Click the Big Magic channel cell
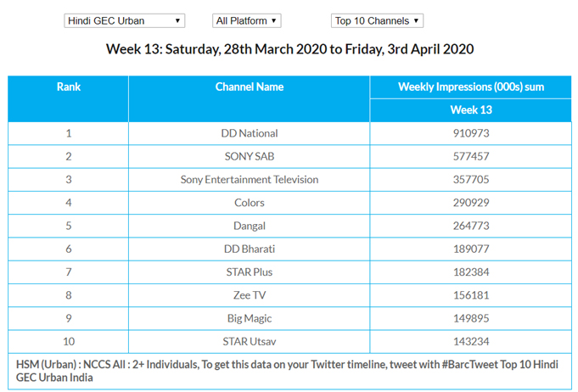Screen dimensions: 578x392 click(x=250, y=317)
